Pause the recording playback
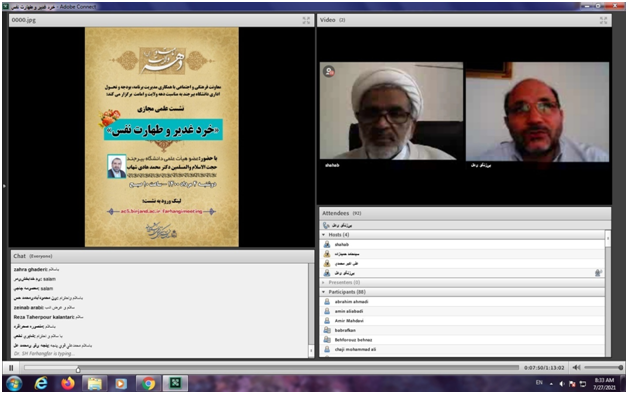This screenshot has width=628, height=394. 11,368
